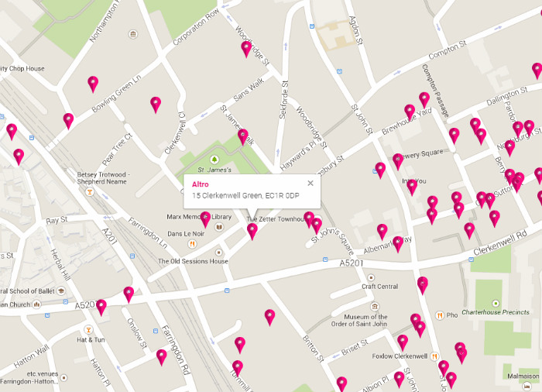Click the Dans Le Noir place label
The width and height of the screenshot is (542, 392).
[186, 234]
